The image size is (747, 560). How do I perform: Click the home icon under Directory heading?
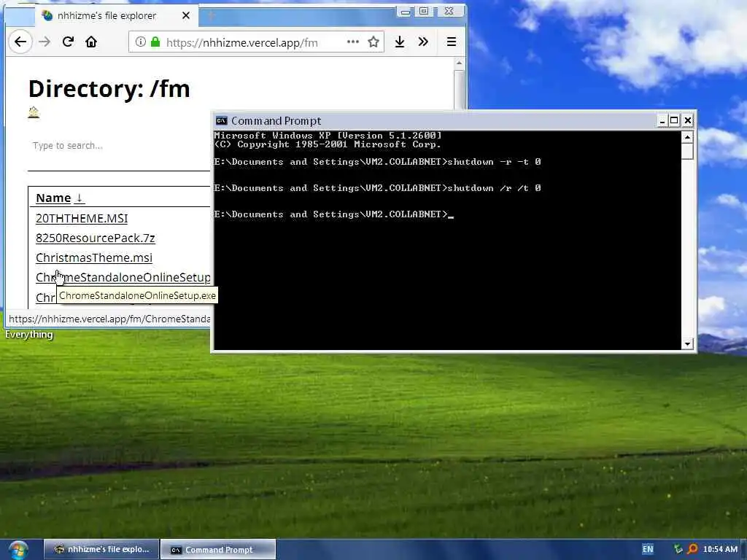pos(34,112)
